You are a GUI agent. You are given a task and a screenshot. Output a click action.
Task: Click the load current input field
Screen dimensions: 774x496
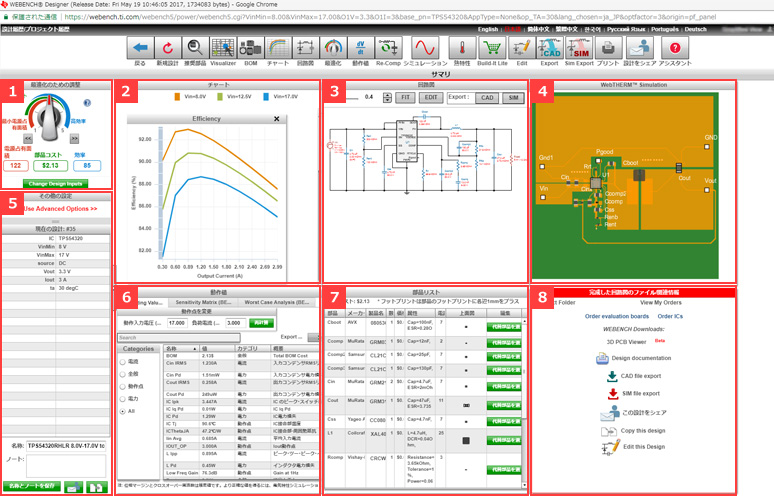pyautogui.click(x=235, y=323)
